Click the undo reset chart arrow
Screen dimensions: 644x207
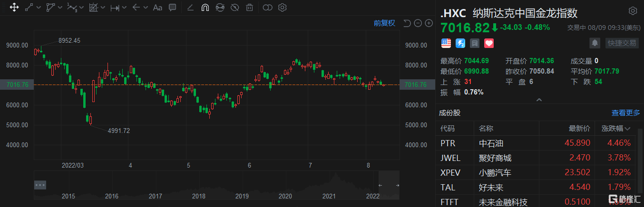[407, 23]
